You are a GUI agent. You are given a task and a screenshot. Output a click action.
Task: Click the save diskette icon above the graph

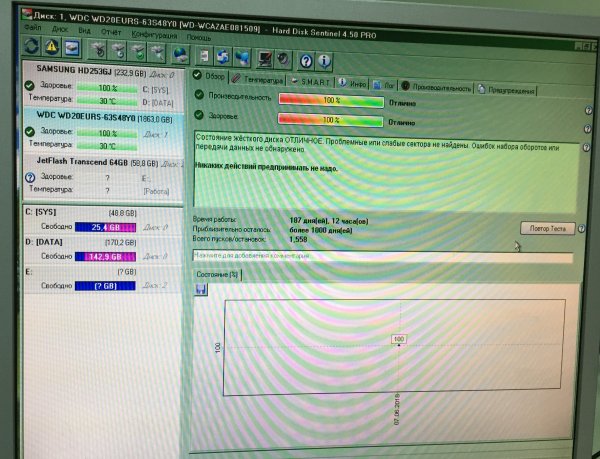[202, 289]
